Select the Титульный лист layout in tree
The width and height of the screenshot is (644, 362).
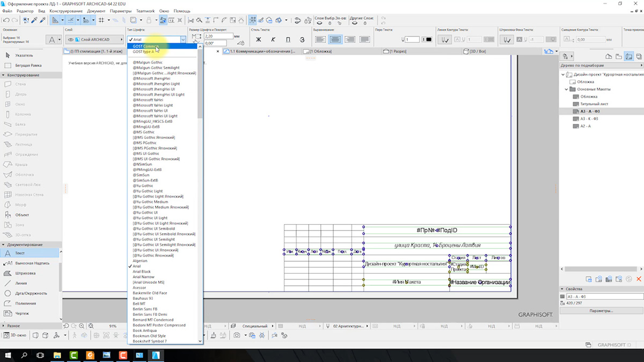[593, 104]
